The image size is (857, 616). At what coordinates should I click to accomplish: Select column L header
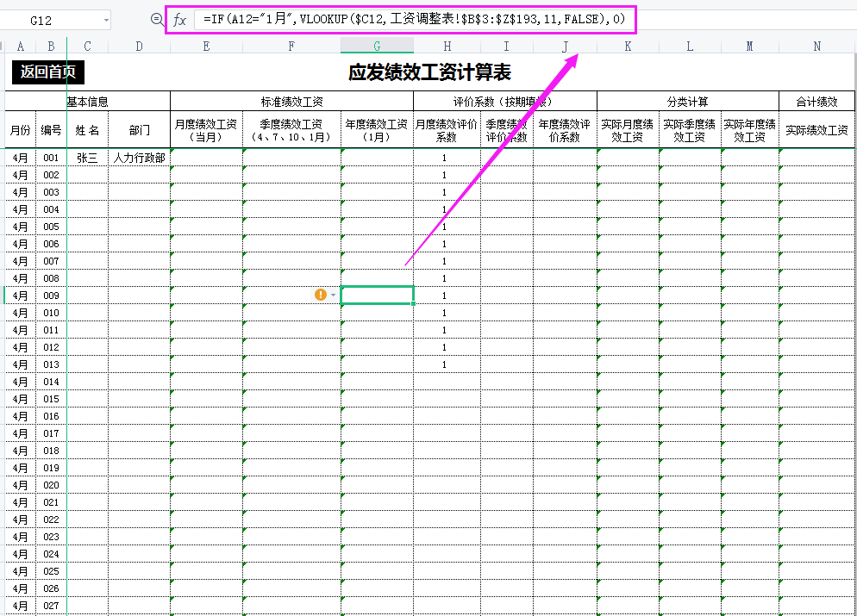coord(690,47)
